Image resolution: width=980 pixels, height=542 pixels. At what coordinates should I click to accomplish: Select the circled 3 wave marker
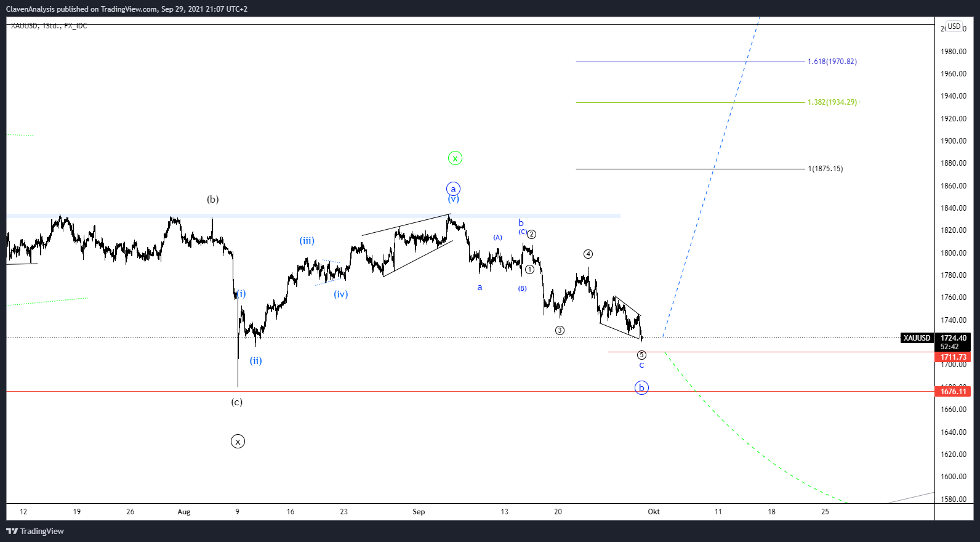coord(560,331)
